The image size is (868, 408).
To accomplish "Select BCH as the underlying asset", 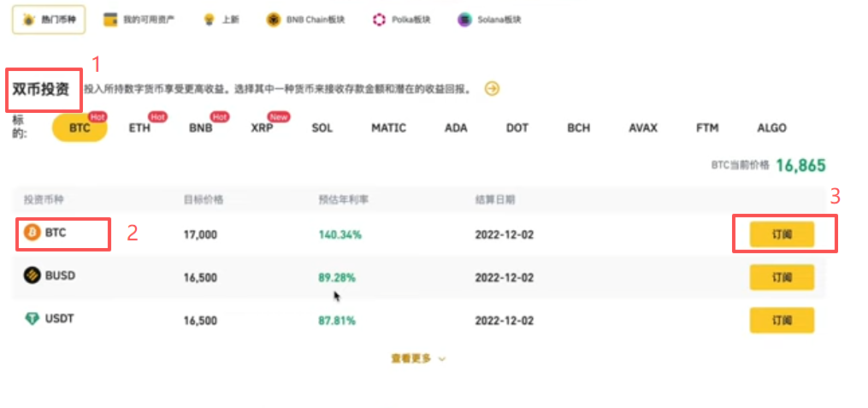I will tap(578, 128).
